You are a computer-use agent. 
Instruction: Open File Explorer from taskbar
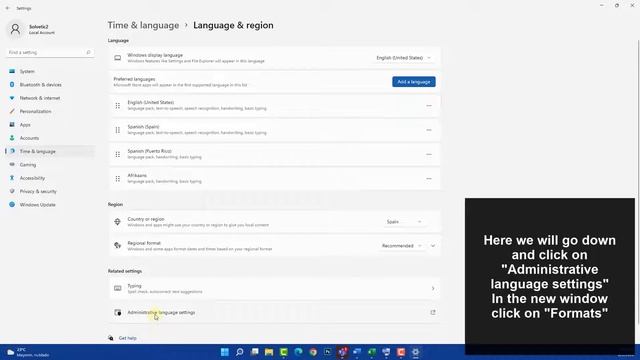pos(269,352)
